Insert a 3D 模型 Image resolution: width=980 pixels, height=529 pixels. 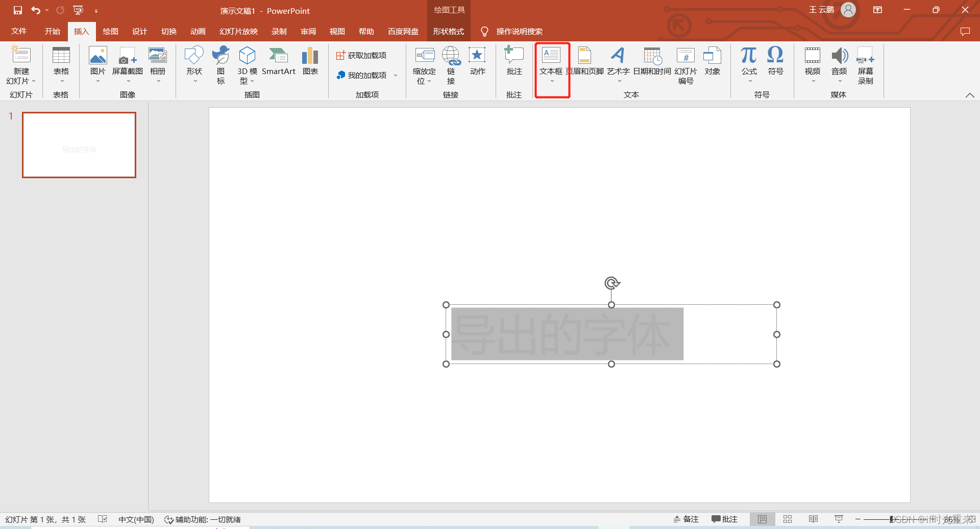click(x=247, y=65)
